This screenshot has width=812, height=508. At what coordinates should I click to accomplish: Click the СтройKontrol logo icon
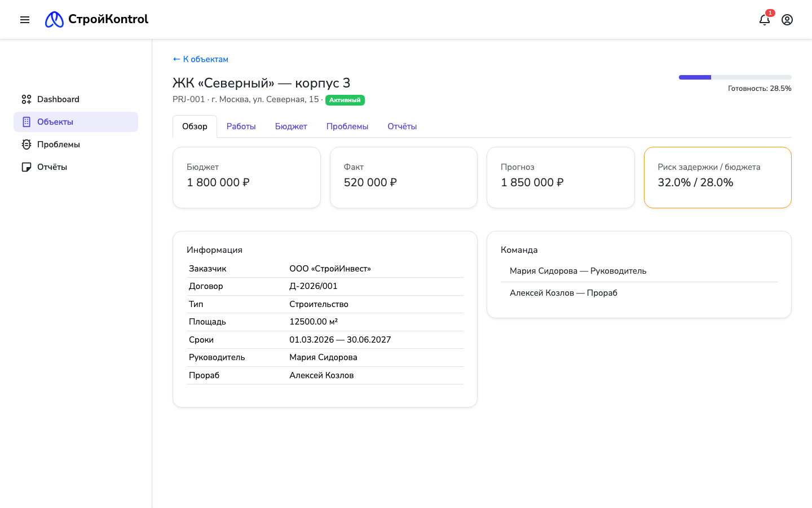(54, 20)
